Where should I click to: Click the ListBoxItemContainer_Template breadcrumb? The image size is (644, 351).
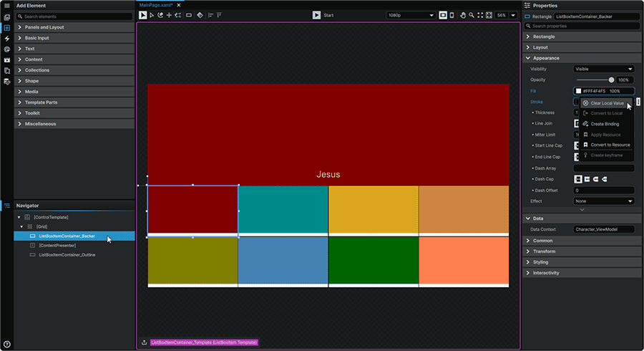(x=204, y=342)
